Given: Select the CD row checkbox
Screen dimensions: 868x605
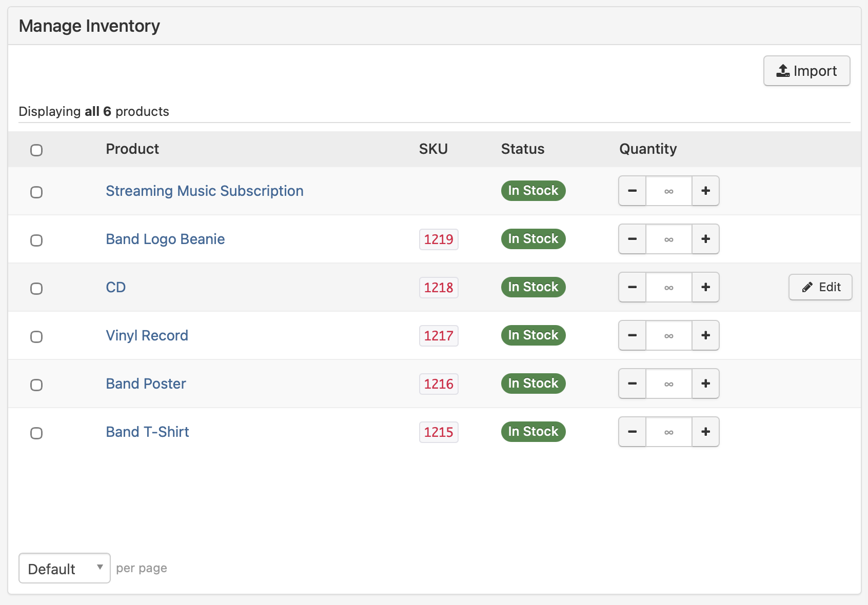Looking at the screenshot, I should tap(36, 289).
